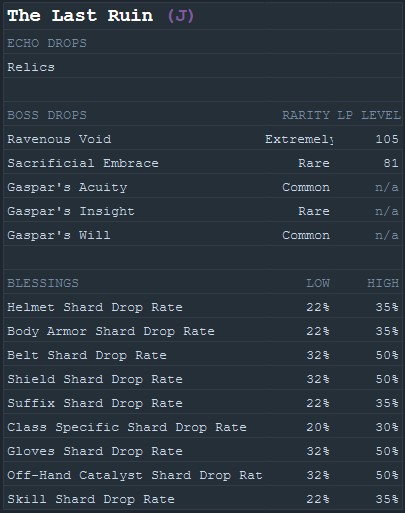Select Suffix Shard Drop Rate row
The height and width of the screenshot is (513, 405).
click(203, 403)
